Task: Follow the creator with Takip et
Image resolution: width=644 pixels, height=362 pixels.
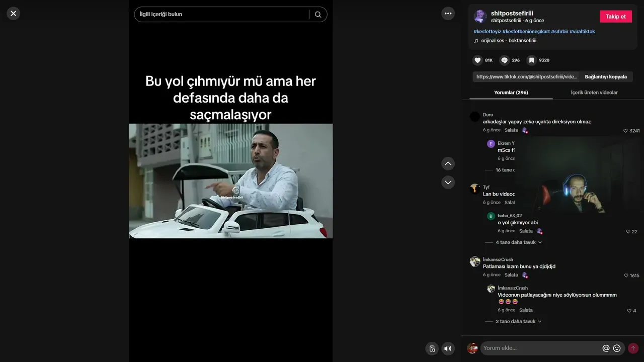Action: coord(615,17)
